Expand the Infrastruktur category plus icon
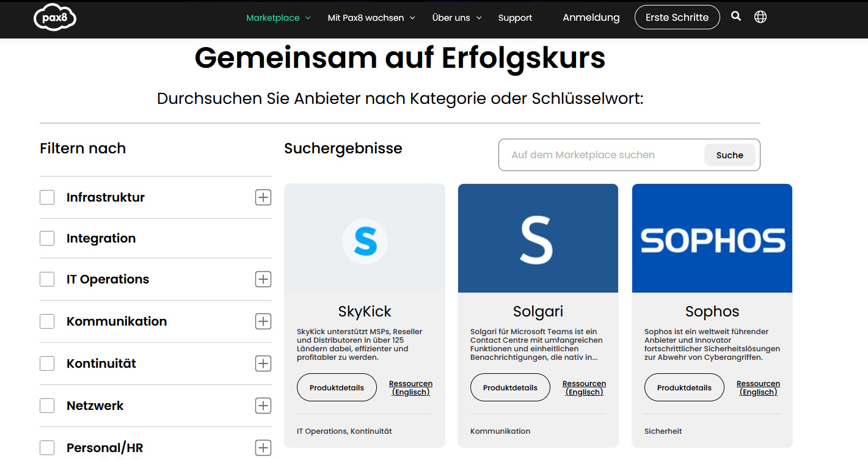 [x=263, y=197]
